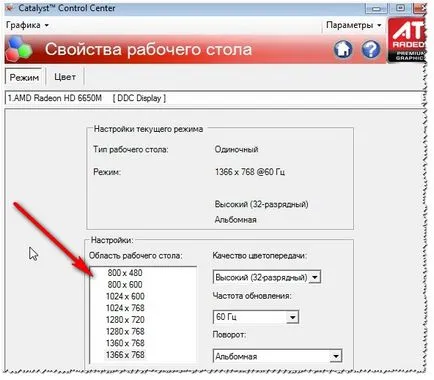Switch to the Режим tab
Viewport: 434px width, 380px height.
(x=24, y=77)
